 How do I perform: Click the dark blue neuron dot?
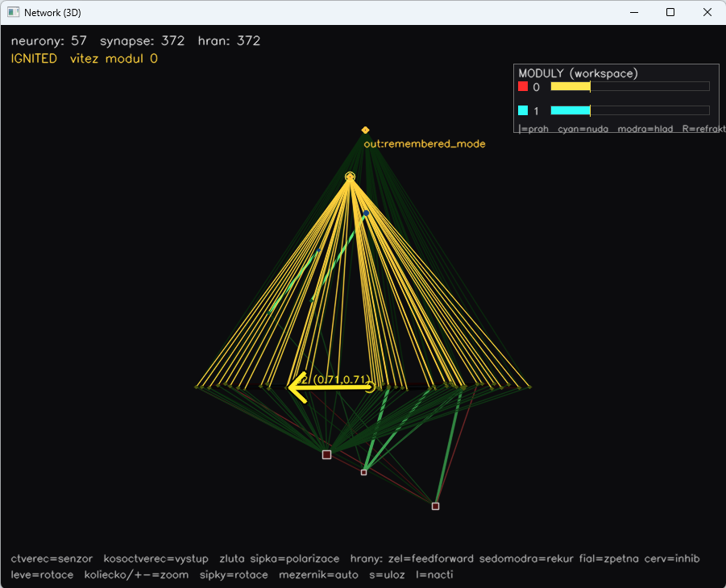tap(366, 213)
